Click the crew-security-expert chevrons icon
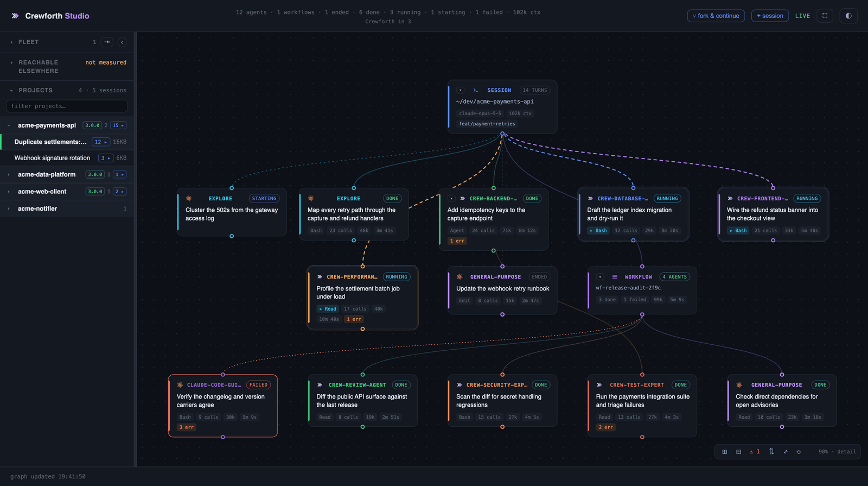868x486 pixels. [x=459, y=385]
